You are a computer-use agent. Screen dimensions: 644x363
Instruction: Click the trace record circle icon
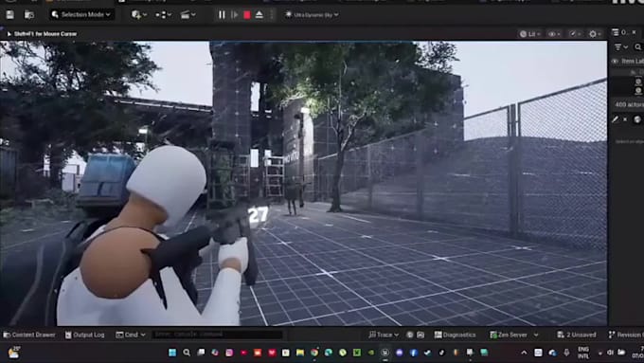pos(409,336)
